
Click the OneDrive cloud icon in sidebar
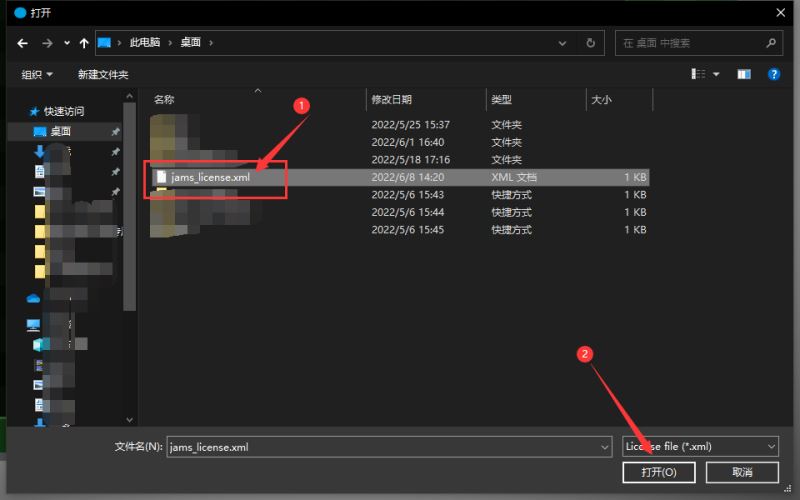tap(33, 298)
